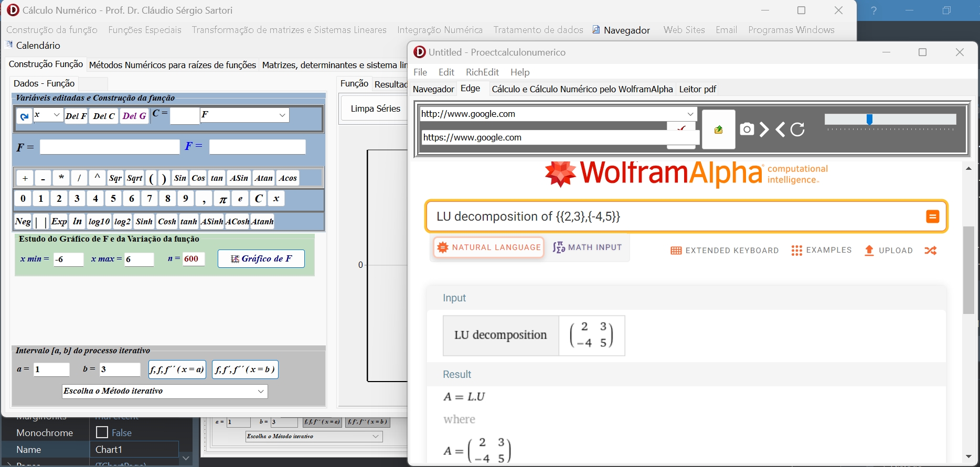Open WolframAlpha Examples grid
The width and height of the screenshot is (980, 467).
click(x=822, y=251)
